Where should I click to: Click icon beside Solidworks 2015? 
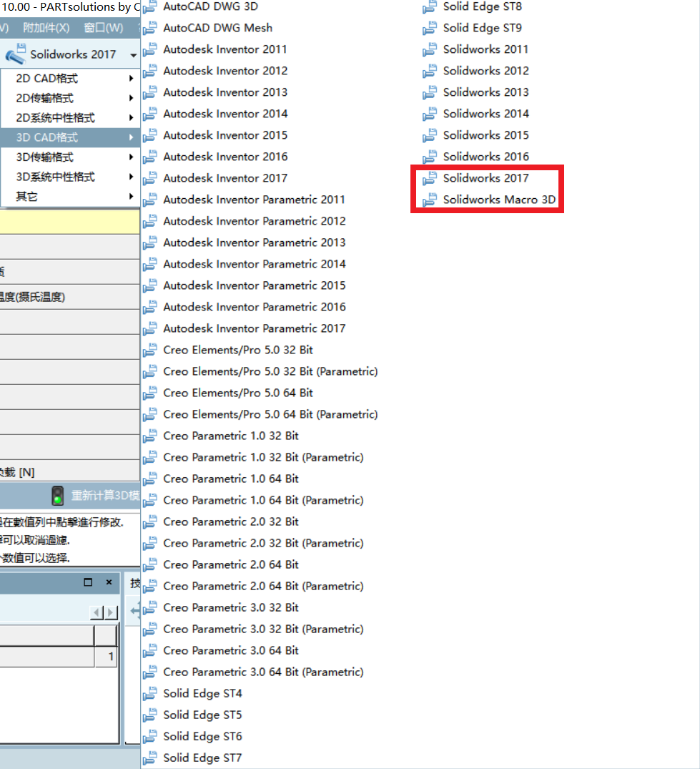tap(430, 136)
